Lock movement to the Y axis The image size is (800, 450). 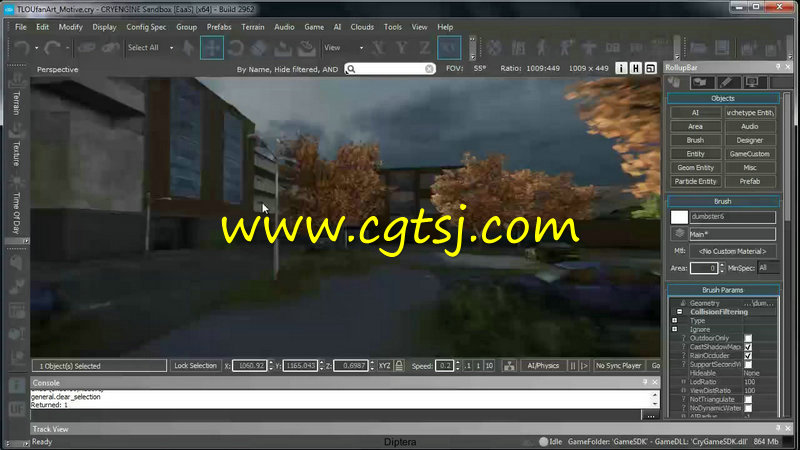click(402, 48)
